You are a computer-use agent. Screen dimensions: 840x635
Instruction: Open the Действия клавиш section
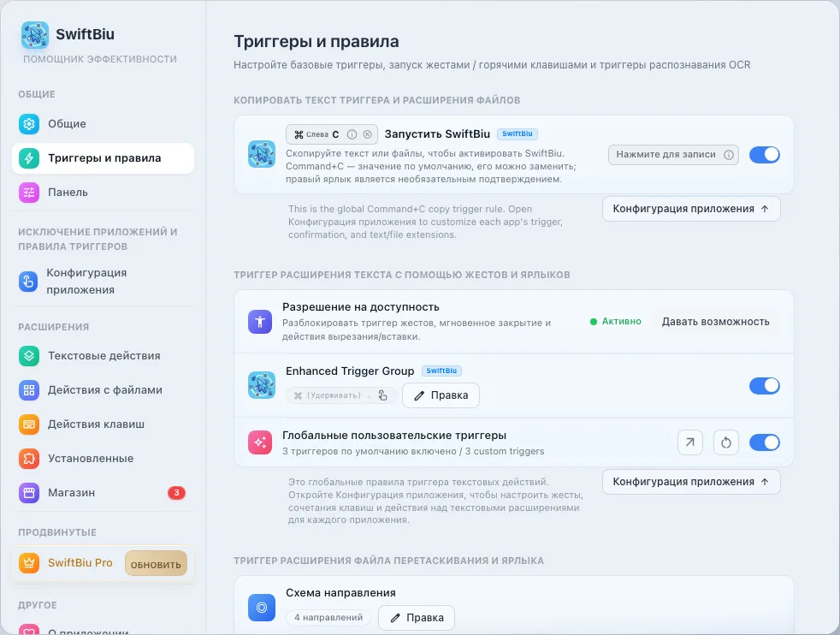[103, 424]
